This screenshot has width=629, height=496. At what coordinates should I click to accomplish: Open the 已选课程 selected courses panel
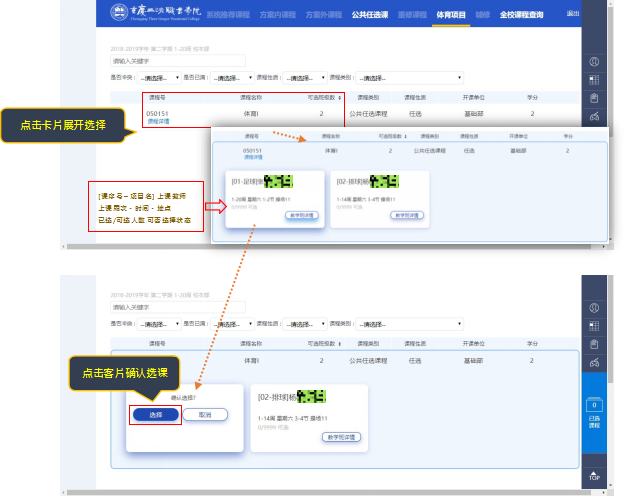click(x=594, y=413)
